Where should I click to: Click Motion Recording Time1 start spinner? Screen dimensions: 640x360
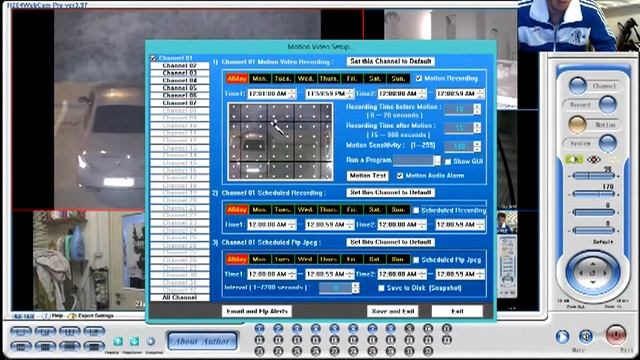[291, 94]
